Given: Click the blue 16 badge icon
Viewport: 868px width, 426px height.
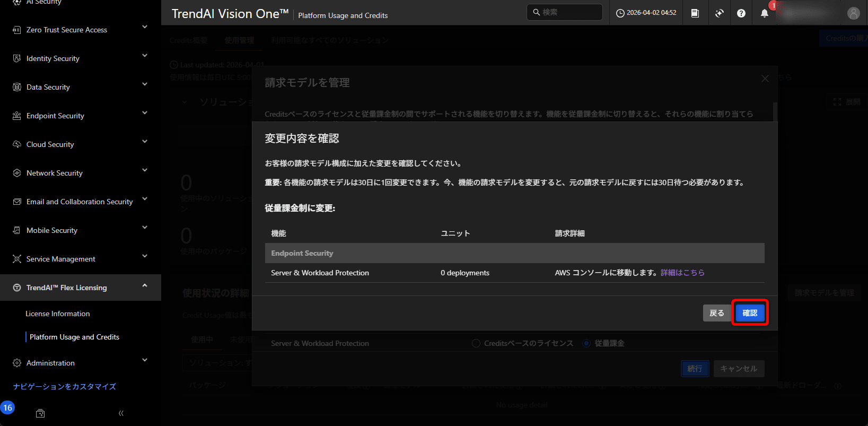Looking at the screenshot, I should click(x=7, y=407).
